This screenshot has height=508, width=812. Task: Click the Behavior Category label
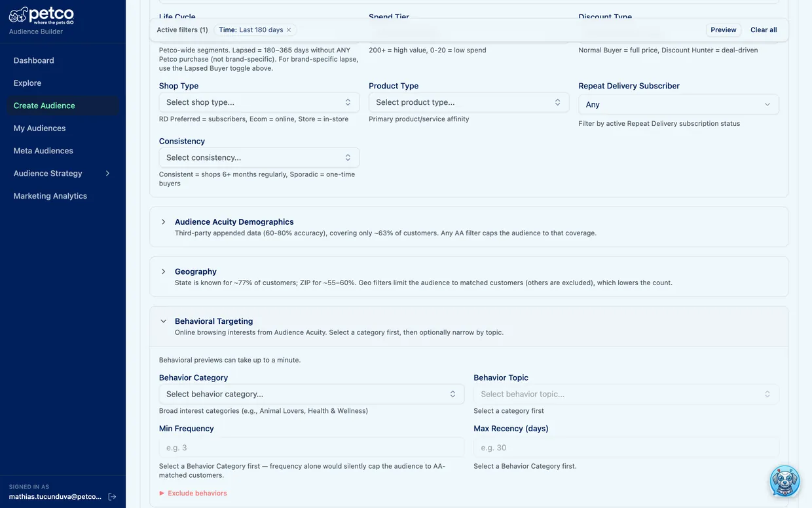(193, 378)
